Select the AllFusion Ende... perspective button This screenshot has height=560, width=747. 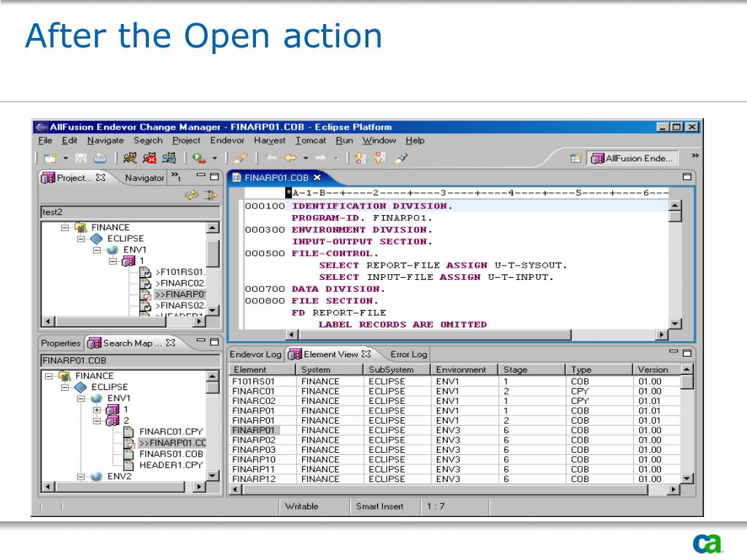[632, 158]
